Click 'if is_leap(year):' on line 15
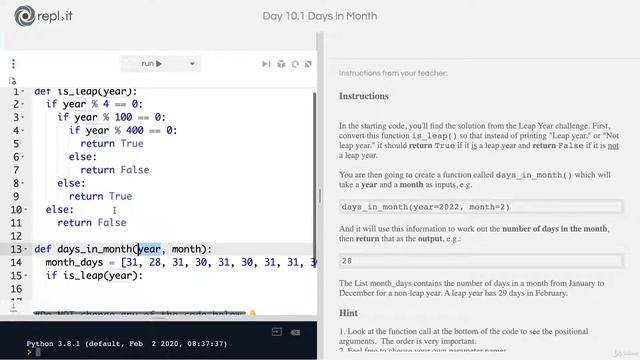 tap(94, 276)
